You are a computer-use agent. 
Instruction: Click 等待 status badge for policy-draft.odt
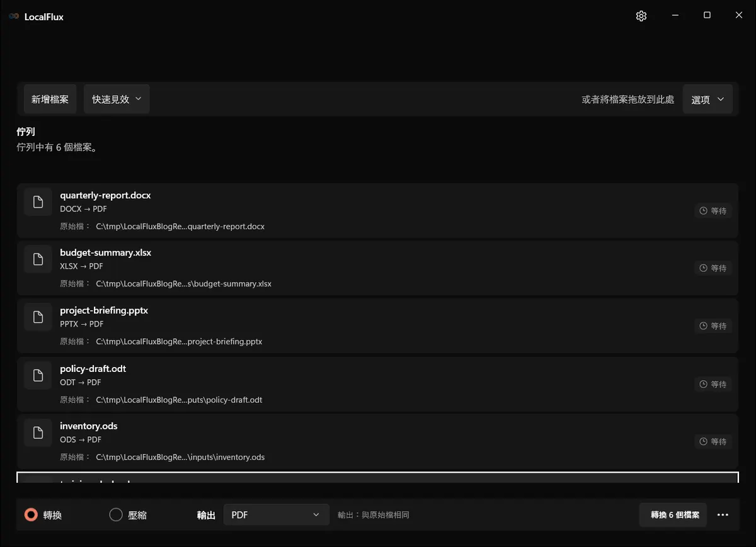coord(713,384)
